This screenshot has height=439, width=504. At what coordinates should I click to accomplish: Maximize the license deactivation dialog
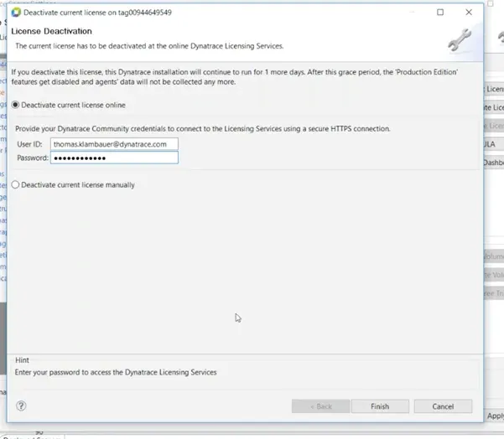pos(441,13)
